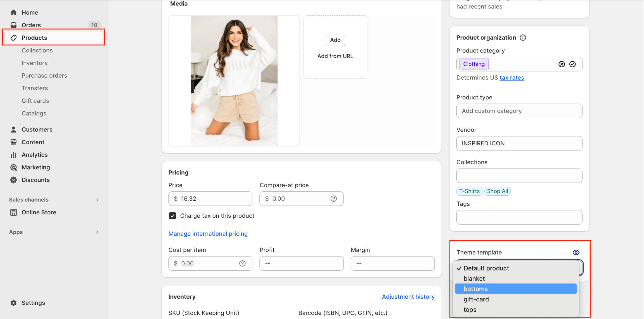This screenshot has height=319, width=644.
Task: Click the Product organization info icon
Action: 523,38
